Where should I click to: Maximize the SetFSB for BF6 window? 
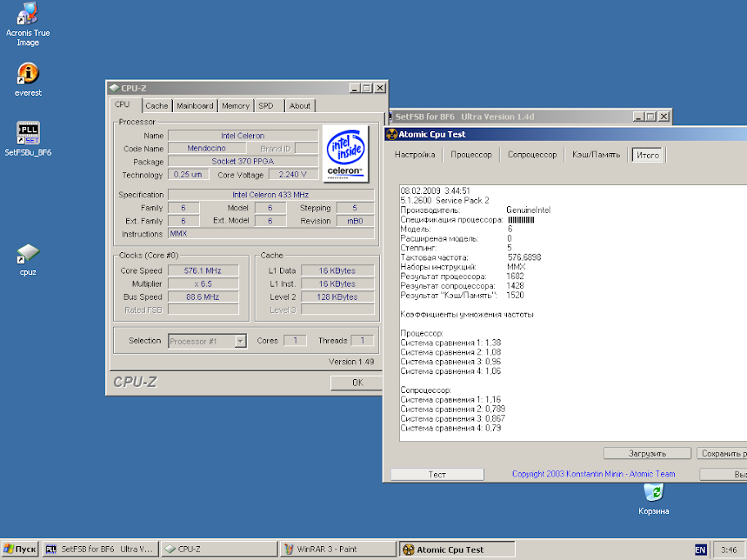pos(650,116)
